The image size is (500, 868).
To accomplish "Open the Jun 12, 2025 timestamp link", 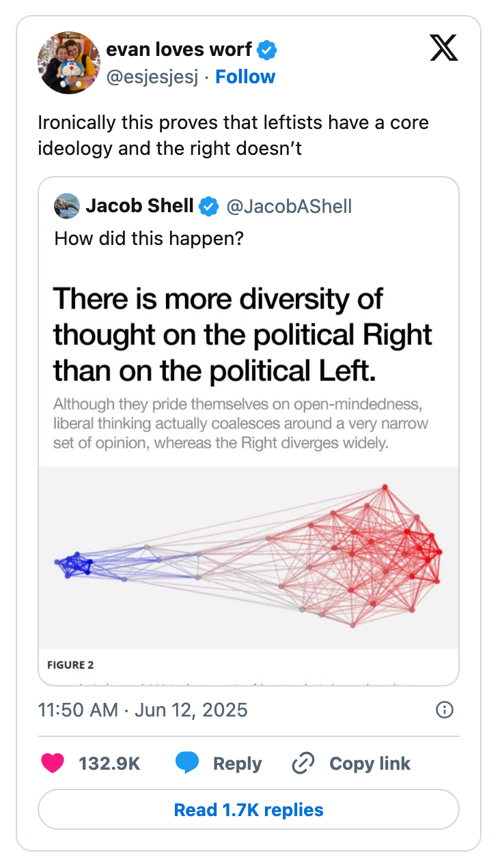I will pyautogui.click(x=143, y=710).
